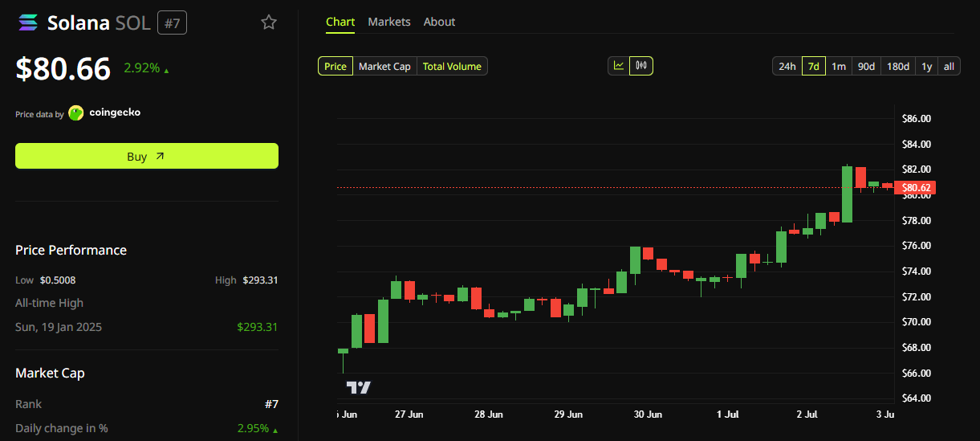The height and width of the screenshot is (441, 980).
Task: Click the $64.00 price axis label
Action: (x=917, y=398)
